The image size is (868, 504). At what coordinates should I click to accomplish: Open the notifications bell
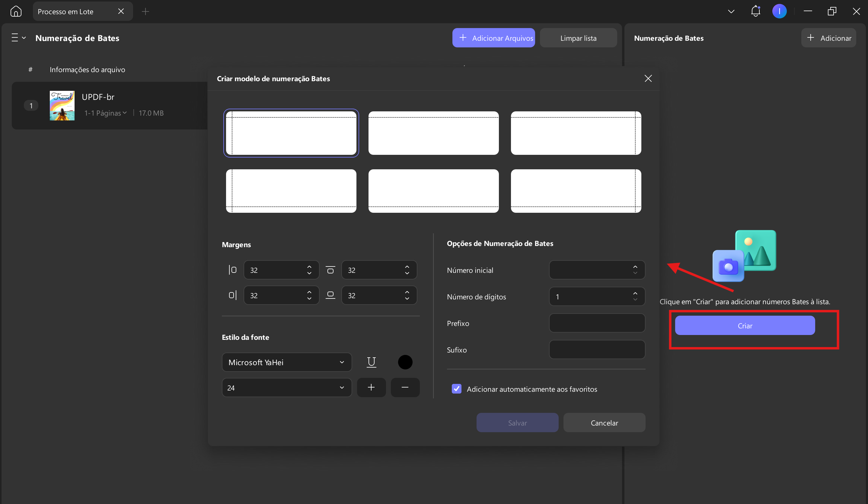[x=755, y=11]
